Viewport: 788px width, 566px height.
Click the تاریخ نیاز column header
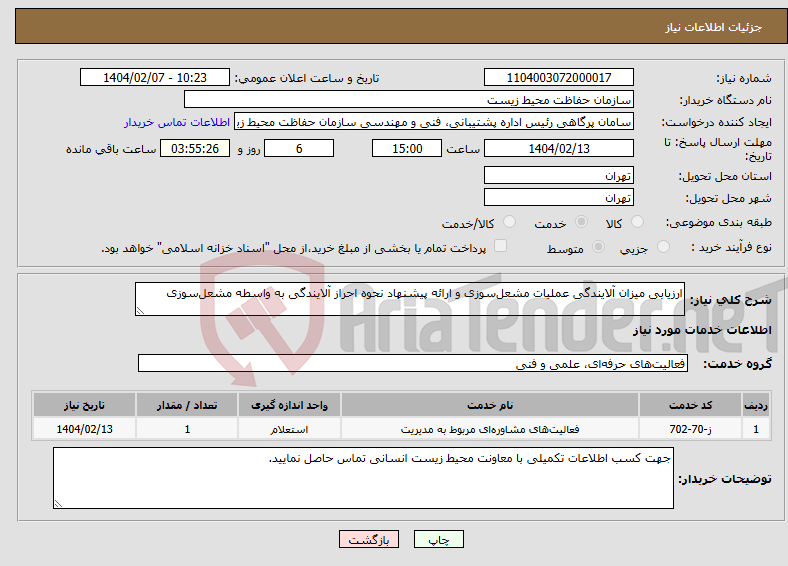tap(84, 405)
